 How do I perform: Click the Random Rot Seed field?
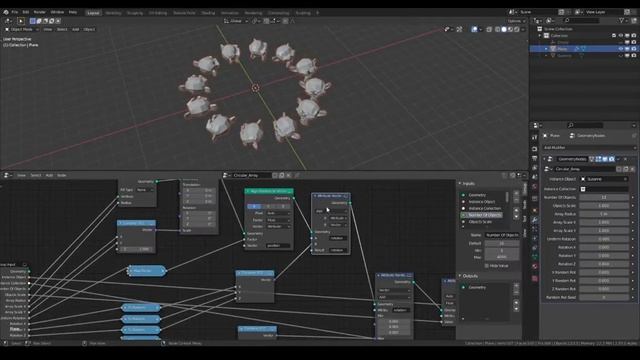pyautogui.click(x=604, y=297)
